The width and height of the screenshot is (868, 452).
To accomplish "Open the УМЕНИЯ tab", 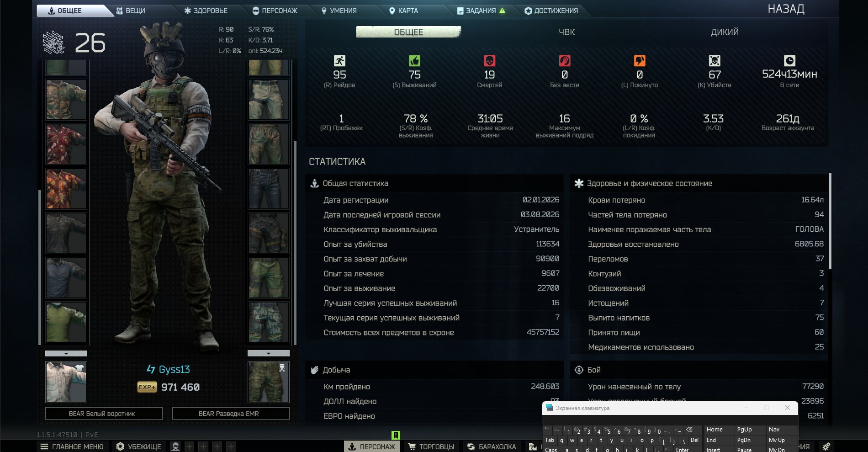I will pos(339,11).
